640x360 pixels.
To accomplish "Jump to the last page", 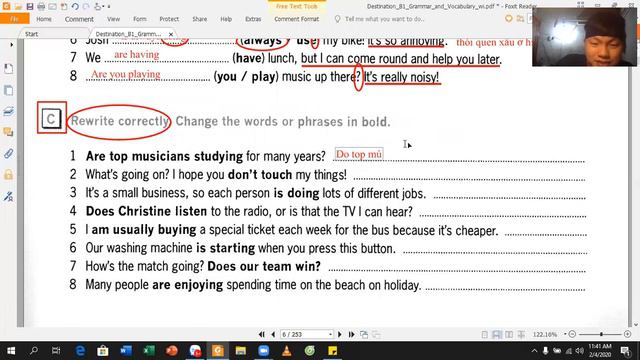I will coord(351,334).
